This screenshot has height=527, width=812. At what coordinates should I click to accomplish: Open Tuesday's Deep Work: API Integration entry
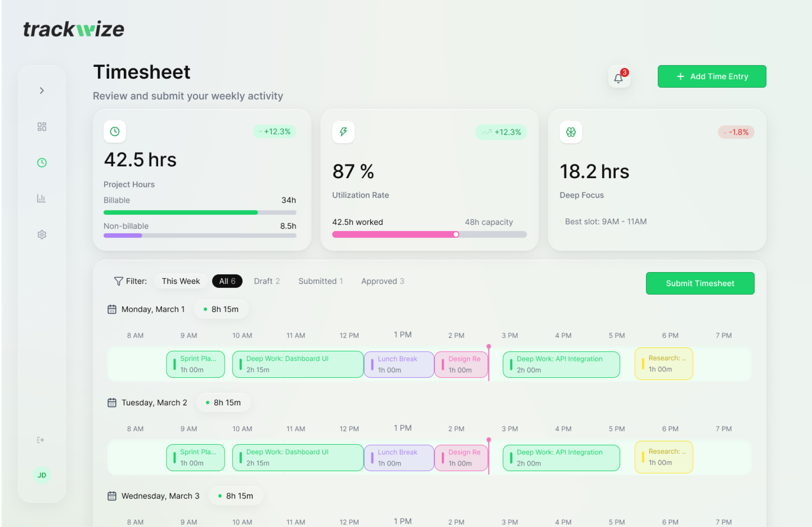coord(561,458)
